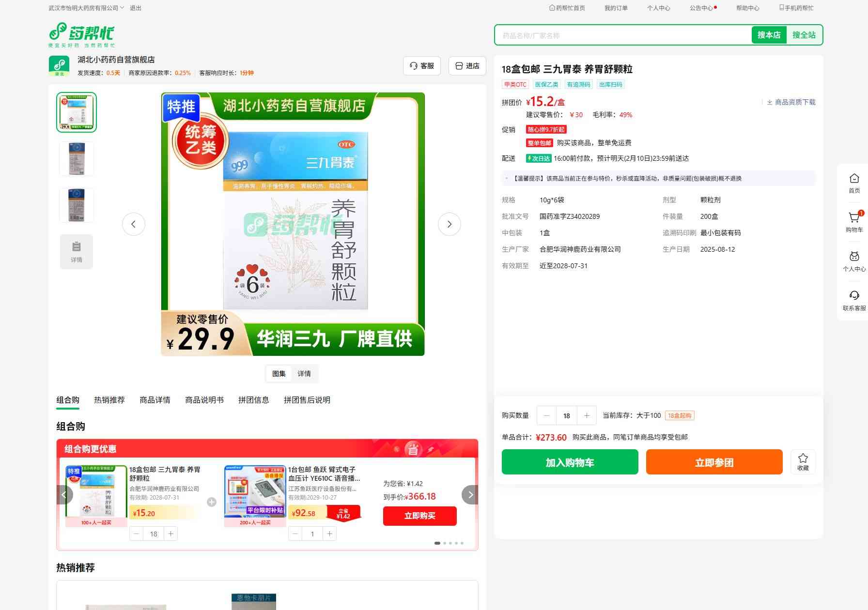Image resolution: width=868 pixels, height=610 pixels.
Task: Open the 商品说明书 tab
Action: (204, 400)
